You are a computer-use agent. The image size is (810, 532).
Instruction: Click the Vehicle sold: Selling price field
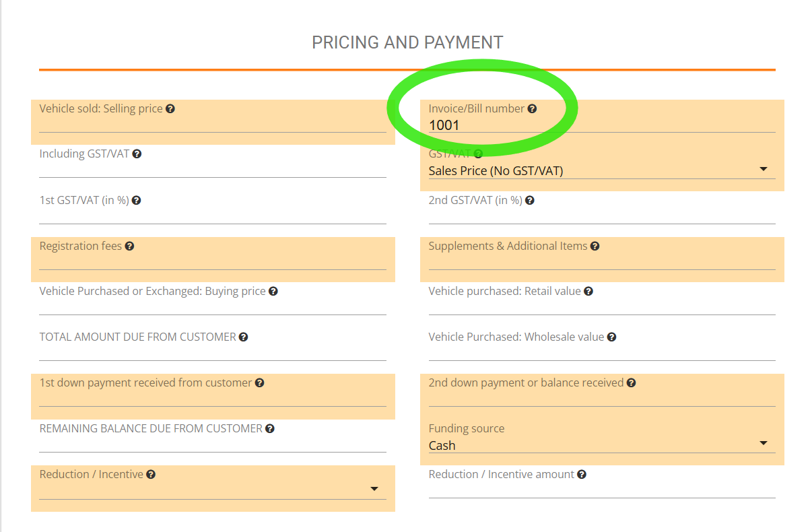[x=212, y=124]
